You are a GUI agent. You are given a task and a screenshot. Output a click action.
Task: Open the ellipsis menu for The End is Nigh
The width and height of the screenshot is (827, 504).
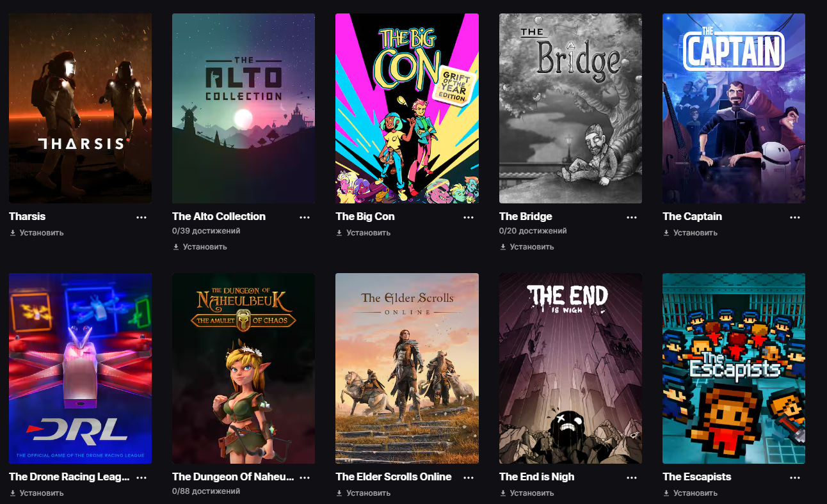pyautogui.click(x=632, y=478)
